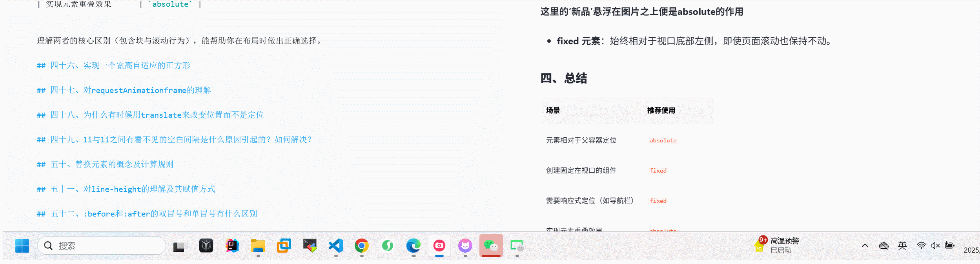Open the purple cat app icon
This screenshot has height=264, width=980.
465,246
